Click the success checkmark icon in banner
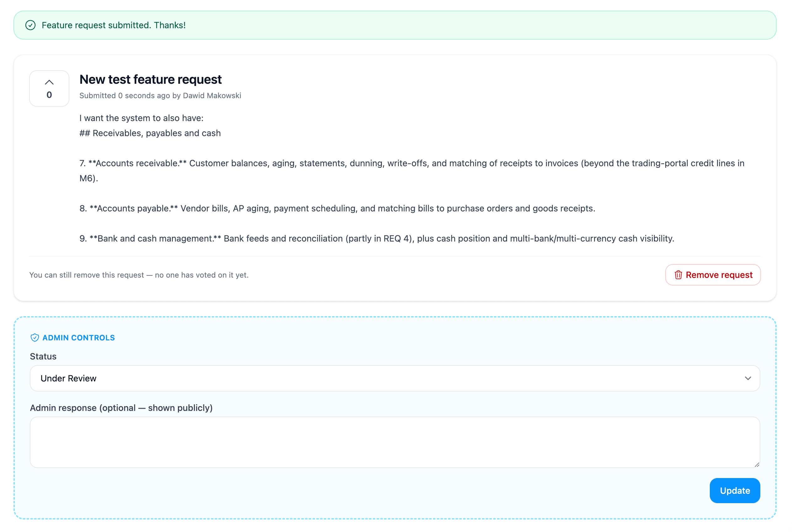Screen dimensions: 792x532 pyautogui.click(x=30, y=25)
